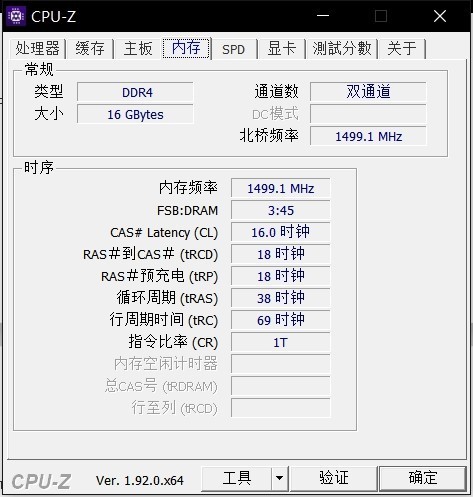Expand the 工具 dropdown arrow

pos(279,479)
